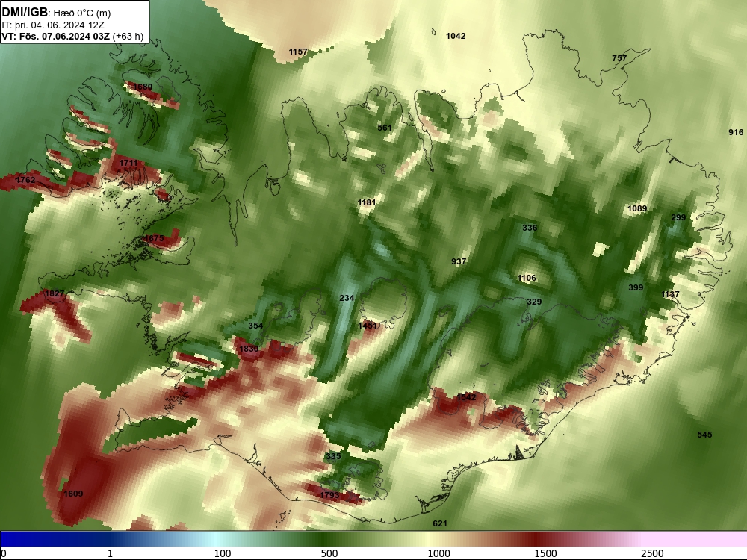Click the map value 1830
Screen dimensions: 747x560
(249, 349)
